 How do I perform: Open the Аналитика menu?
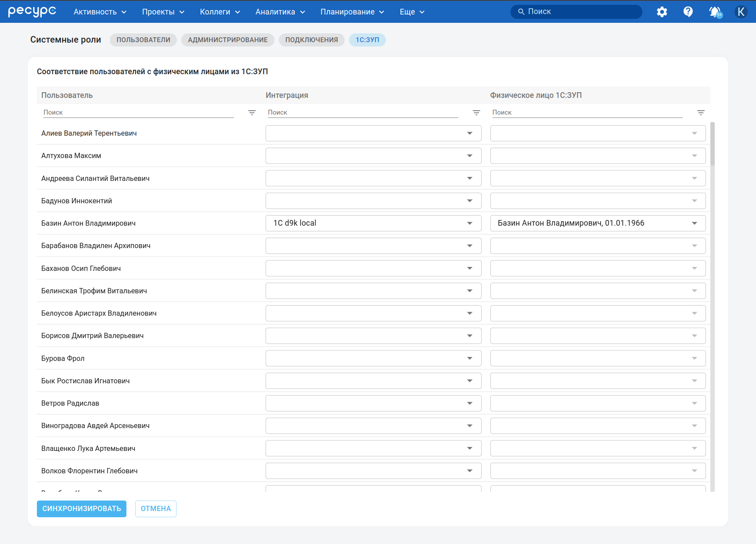click(280, 12)
